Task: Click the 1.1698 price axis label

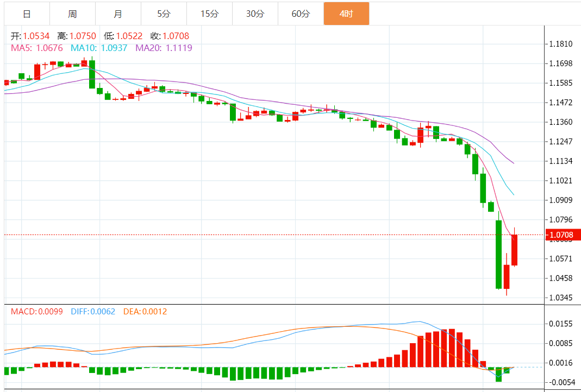Action: [561, 64]
